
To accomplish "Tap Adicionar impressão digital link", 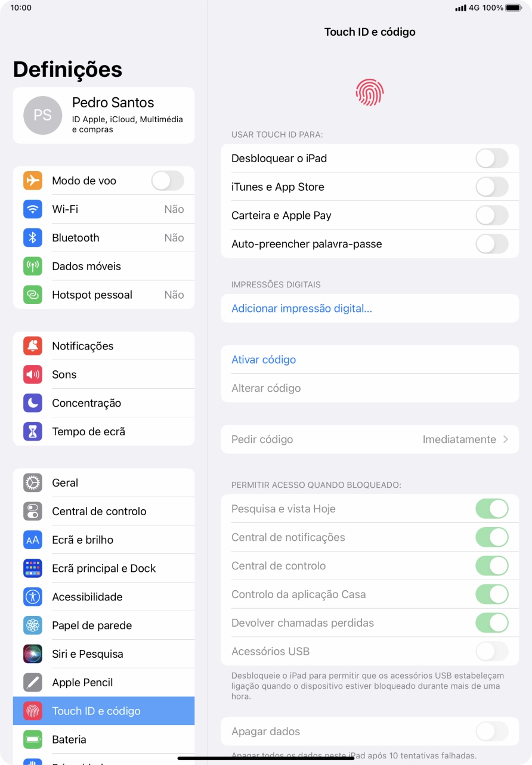I will click(302, 309).
